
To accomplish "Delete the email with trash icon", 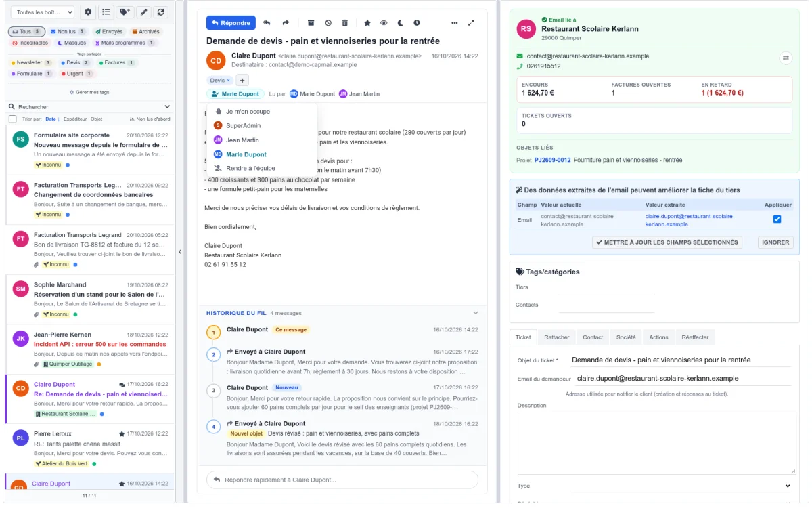I will point(345,23).
